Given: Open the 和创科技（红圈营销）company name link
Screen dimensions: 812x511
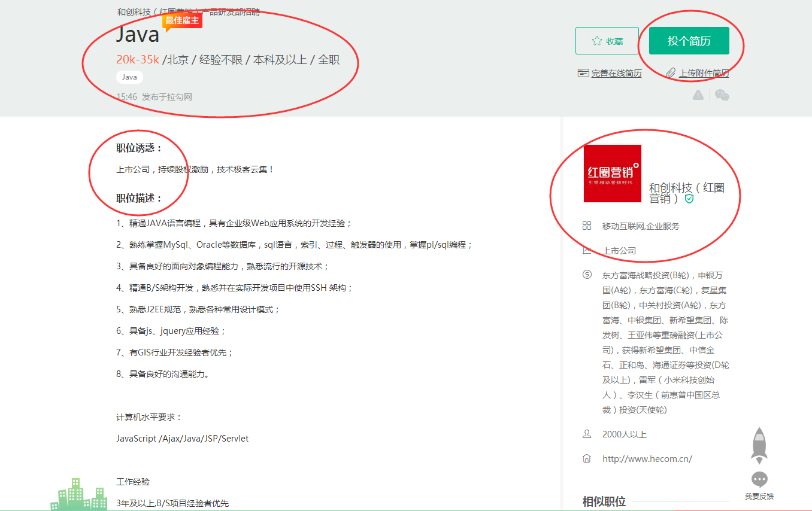Looking at the screenshot, I should (686, 193).
